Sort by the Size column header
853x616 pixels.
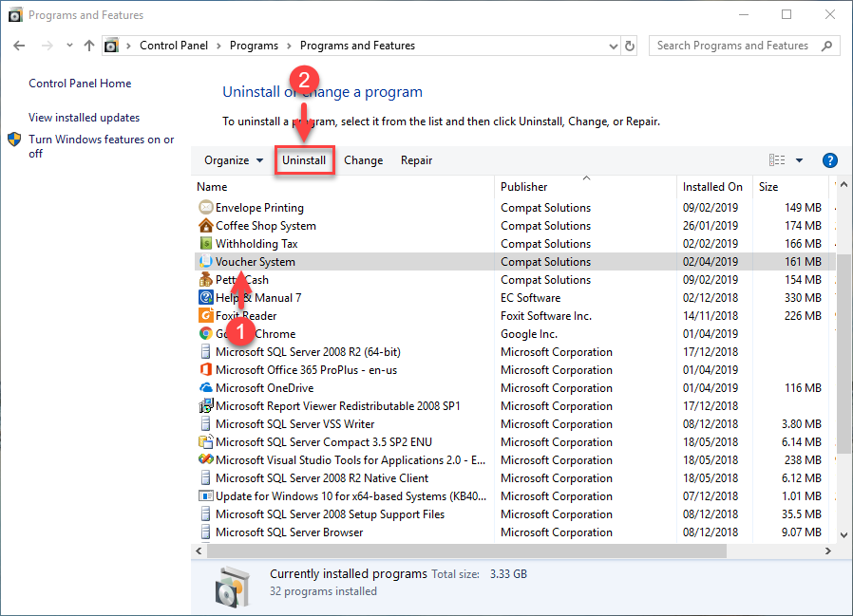792,186
